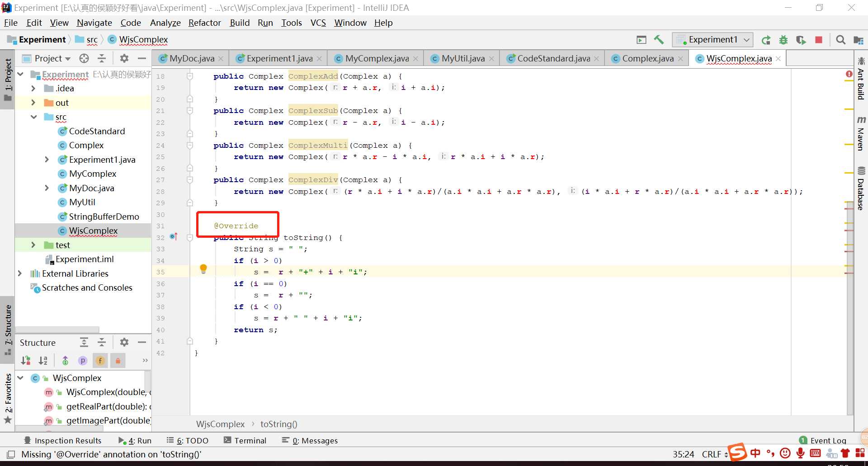
Task: Collapse the src folder
Action: 33,117
